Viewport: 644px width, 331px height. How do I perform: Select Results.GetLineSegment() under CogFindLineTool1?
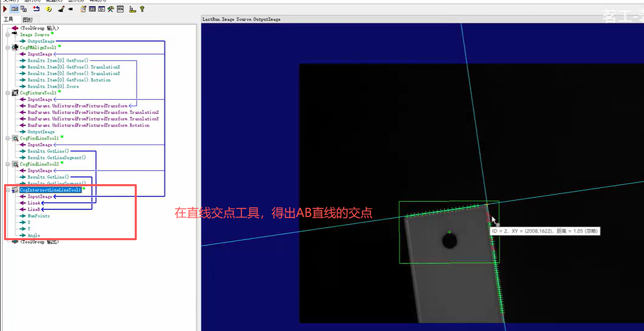tap(57, 157)
